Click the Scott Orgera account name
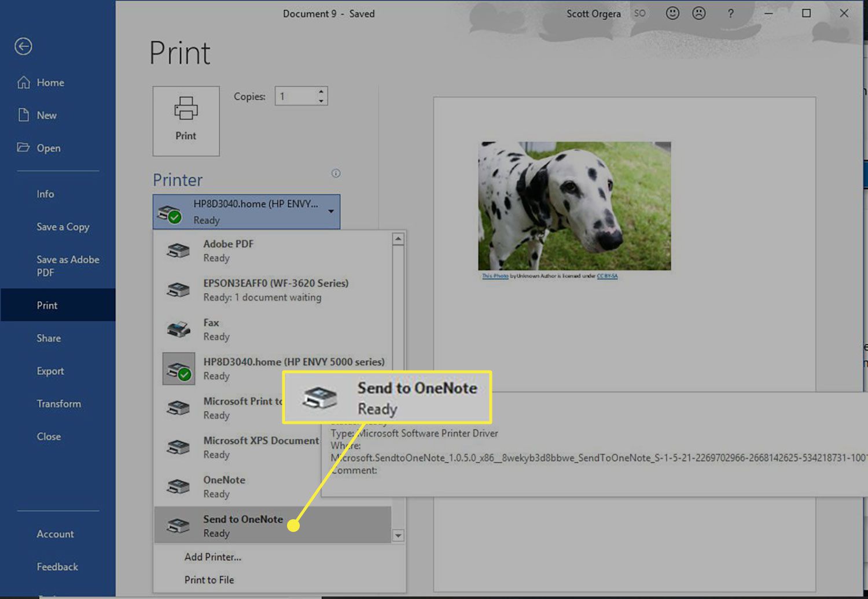 click(x=593, y=13)
